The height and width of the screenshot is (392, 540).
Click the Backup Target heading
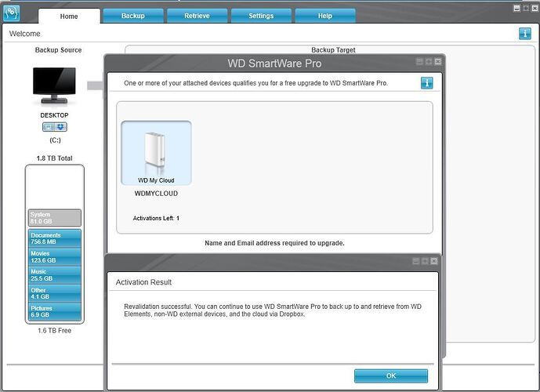[x=333, y=50]
